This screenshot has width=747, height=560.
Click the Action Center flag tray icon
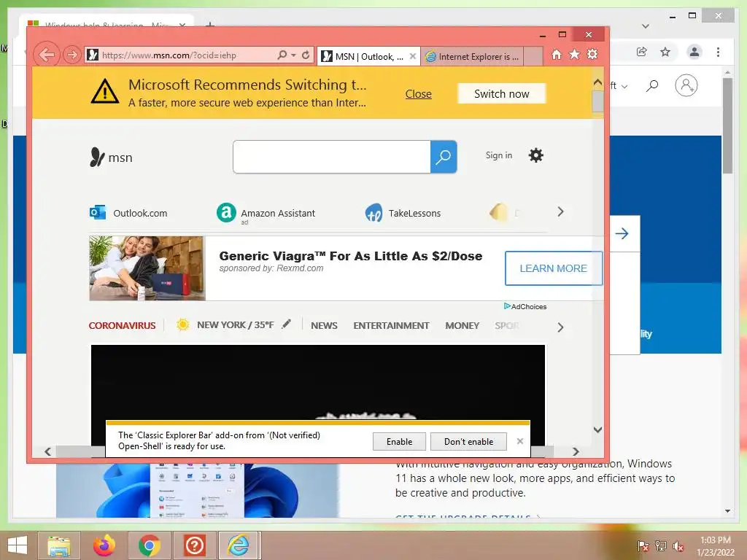click(643, 546)
